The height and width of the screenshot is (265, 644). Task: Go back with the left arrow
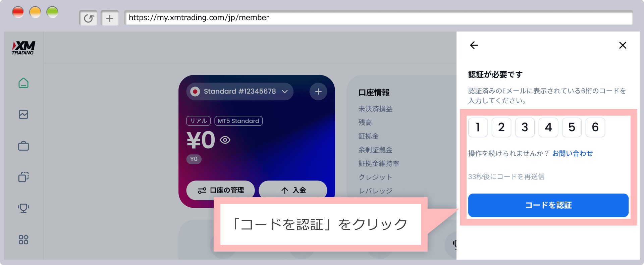point(474,45)
